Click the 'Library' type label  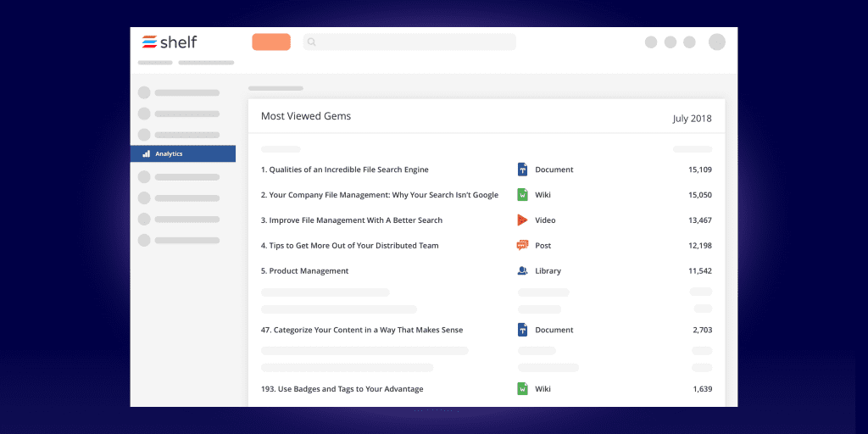548,270
